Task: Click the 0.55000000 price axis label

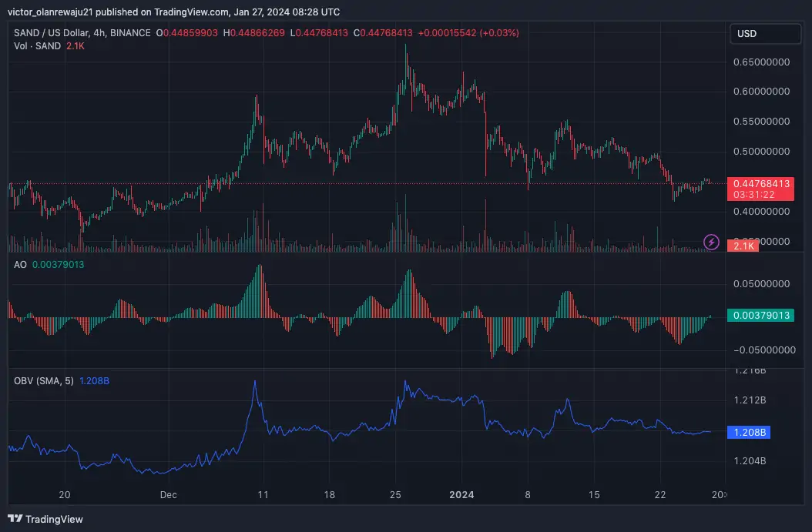Action: [762, 122]
